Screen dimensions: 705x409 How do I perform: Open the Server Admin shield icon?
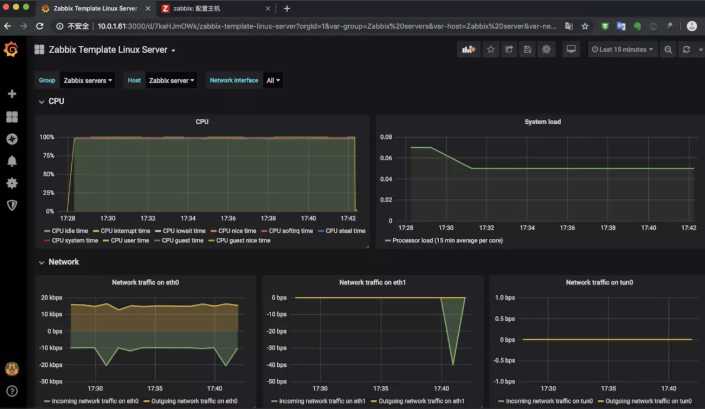point(12,205)
